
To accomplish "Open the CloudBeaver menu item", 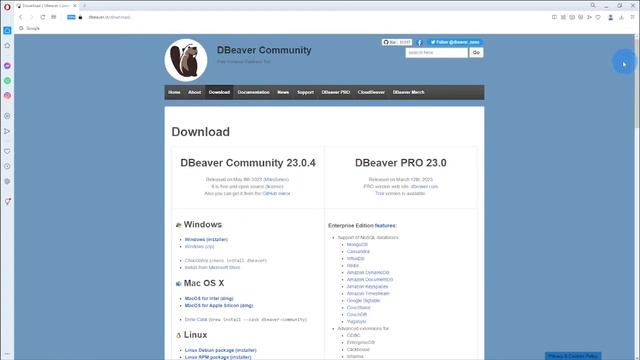I will (x=371, y=92).
